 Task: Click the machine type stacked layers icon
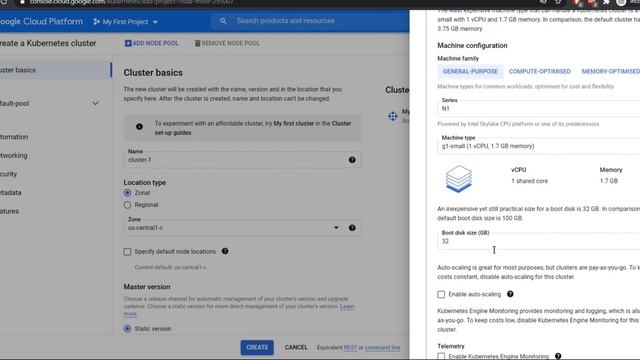coord(459,179)
